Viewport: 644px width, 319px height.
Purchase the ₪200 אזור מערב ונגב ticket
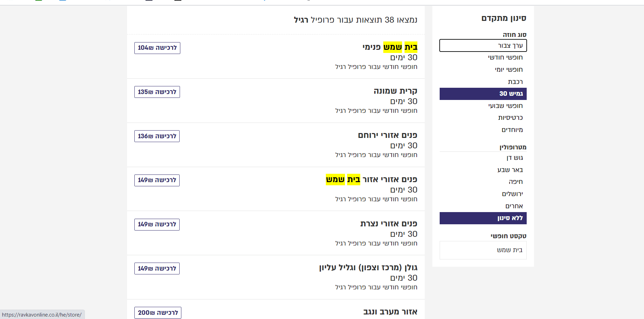(158, 312)
